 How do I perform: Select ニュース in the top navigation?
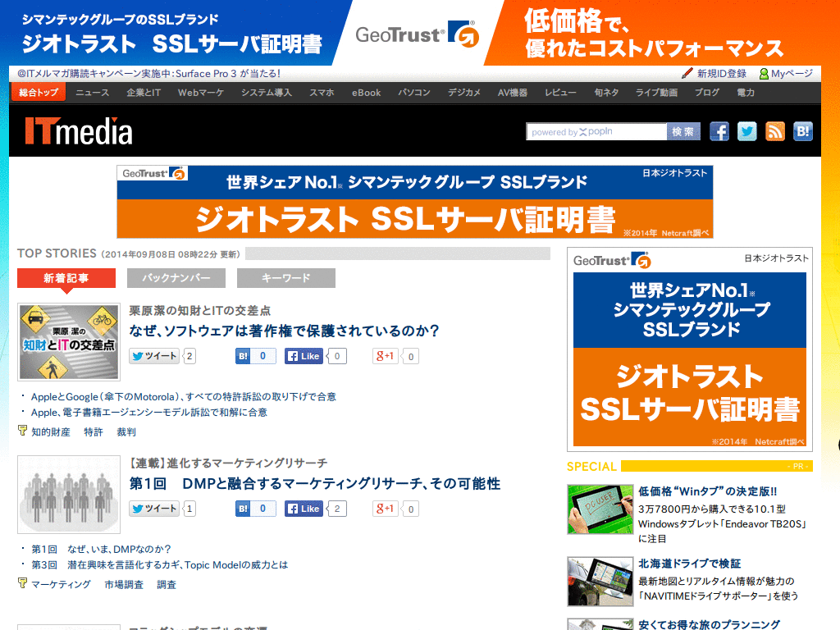[x=92, y=93]
